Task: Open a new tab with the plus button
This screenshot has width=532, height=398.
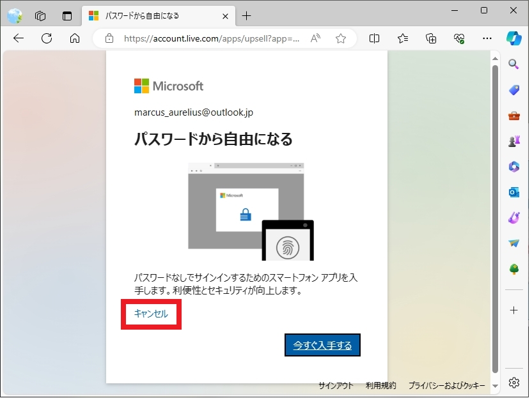Action: pos(247,15)
